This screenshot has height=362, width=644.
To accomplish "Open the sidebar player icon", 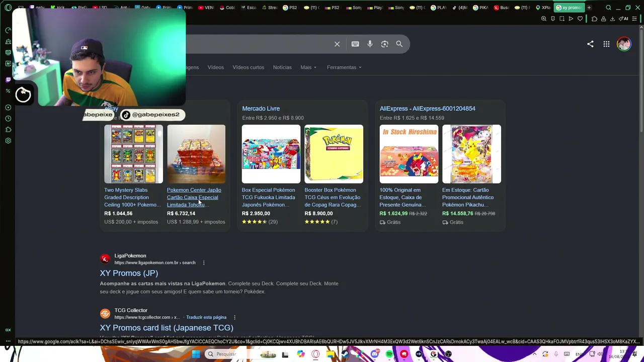I will coord(8,108).
